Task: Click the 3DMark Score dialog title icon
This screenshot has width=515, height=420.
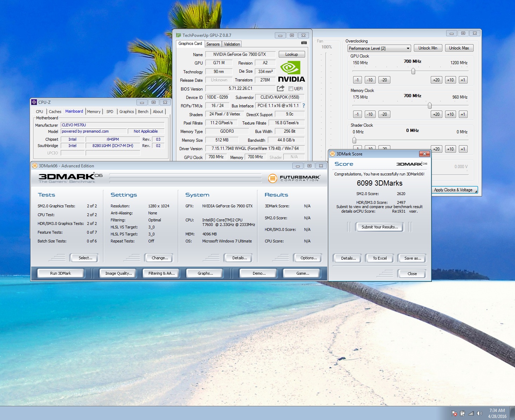Action: (x=332, y=154)
